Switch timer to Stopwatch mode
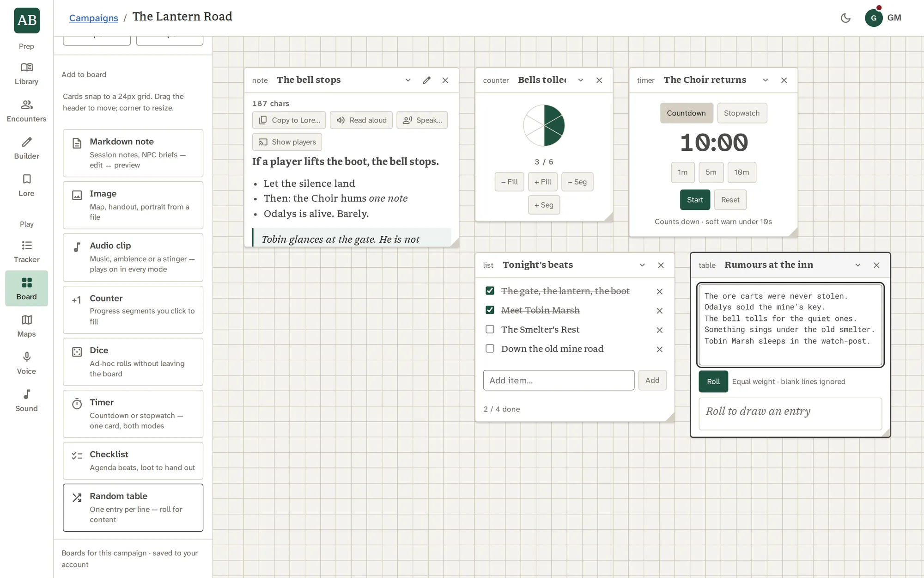Screen dimensions: 924x578 click(x=742, y=113)
